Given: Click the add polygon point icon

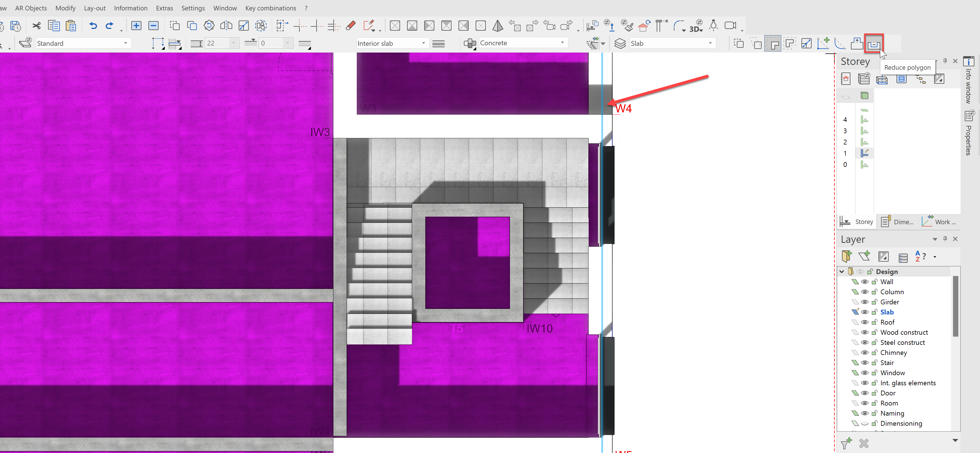Looking at the screenshot, I should [823, 44].
